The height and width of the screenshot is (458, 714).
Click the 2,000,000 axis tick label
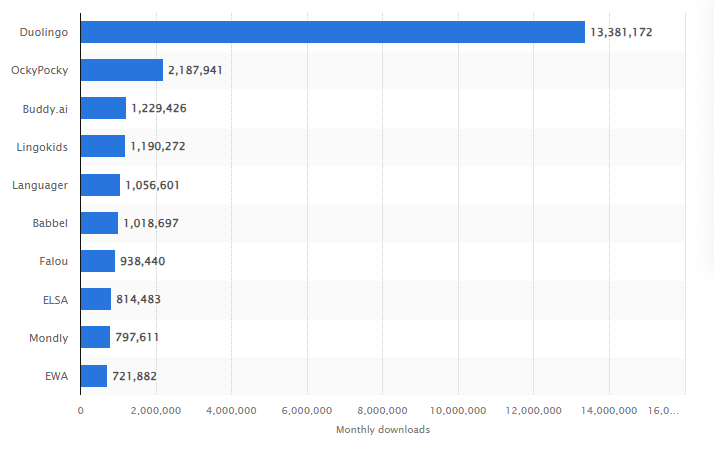click(156, 411)
